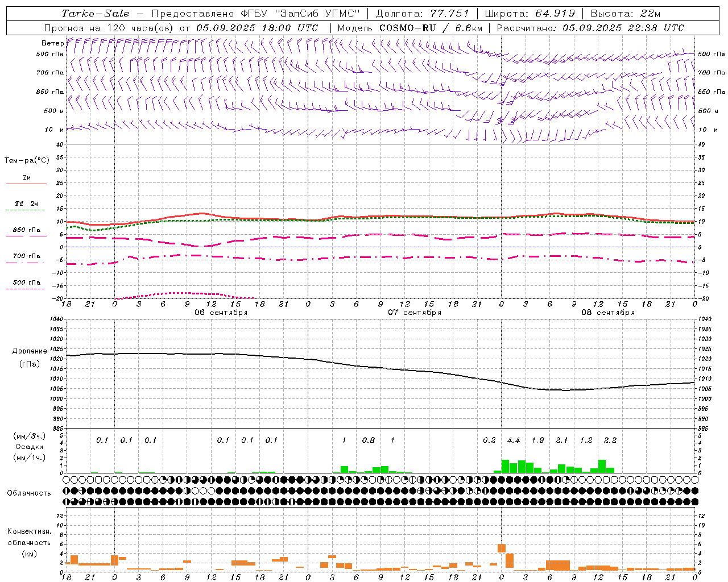728x582 pixels.
Task: Click the 'Ветер' wind panel label
Action: 53,43
